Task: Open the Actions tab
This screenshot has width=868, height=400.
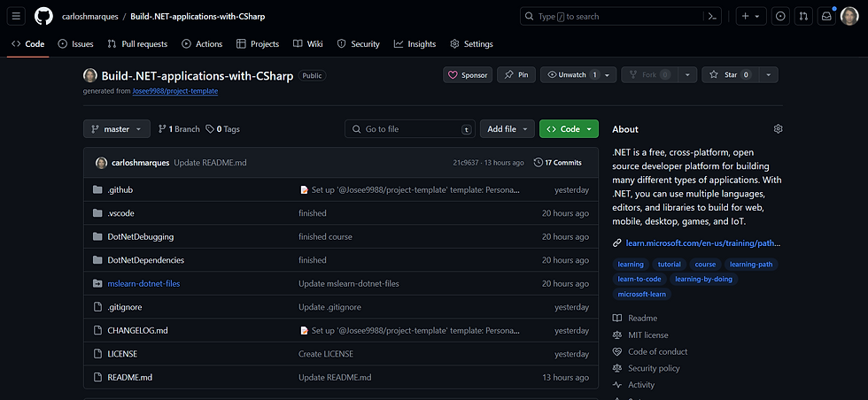Action: click(x=202, y=43)
